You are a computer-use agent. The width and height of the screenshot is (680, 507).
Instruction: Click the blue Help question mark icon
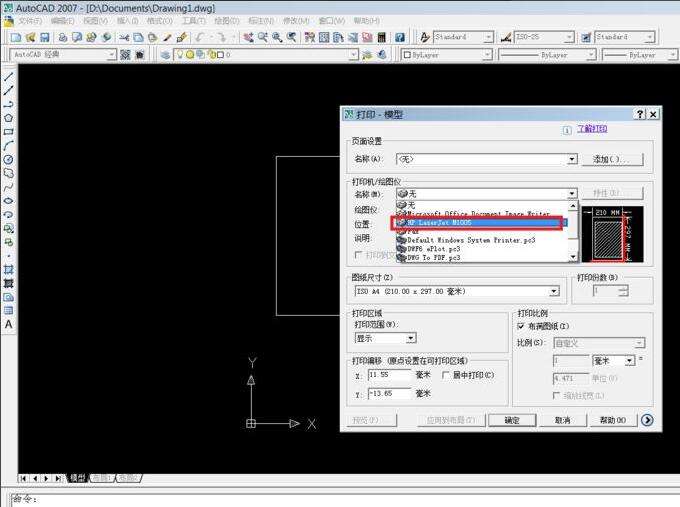400,38
